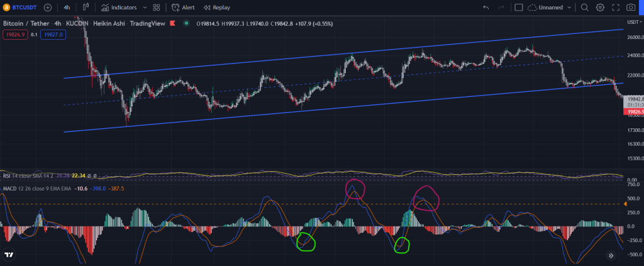
Task: Open the candlestick chart style menu
Action: tap(86, 7)
